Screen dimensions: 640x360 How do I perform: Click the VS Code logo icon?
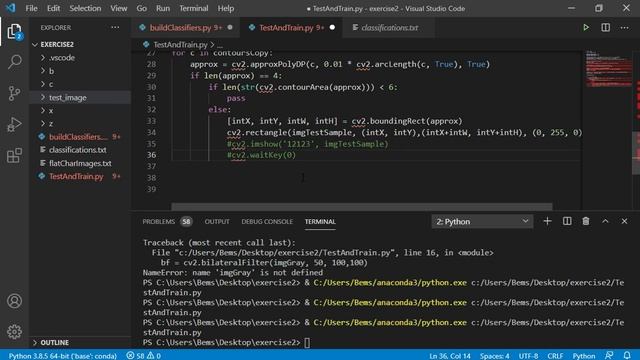[11, 8]
